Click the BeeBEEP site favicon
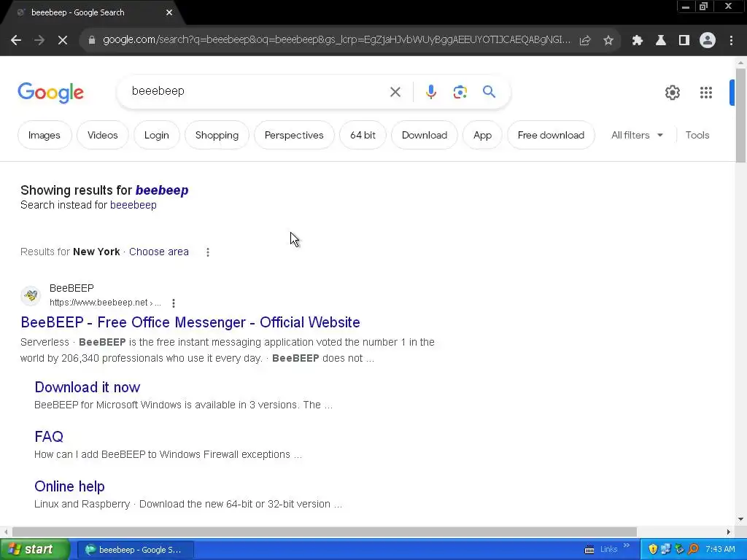Image resolution: width=747 pixels, height=560 pixels. pyautogui.click(x=31, y=296)
